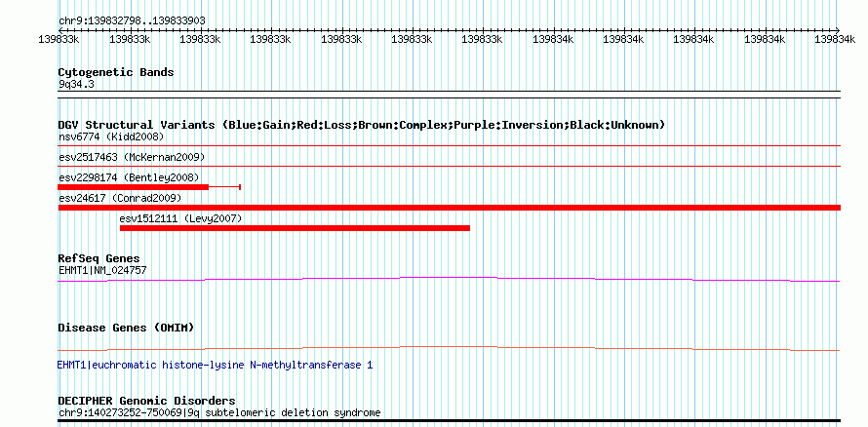The height and width of the screenshot is (427, 868).
Task: Click the Disease Genes (OMIM) track heading
Action: [x=126, y=328]
